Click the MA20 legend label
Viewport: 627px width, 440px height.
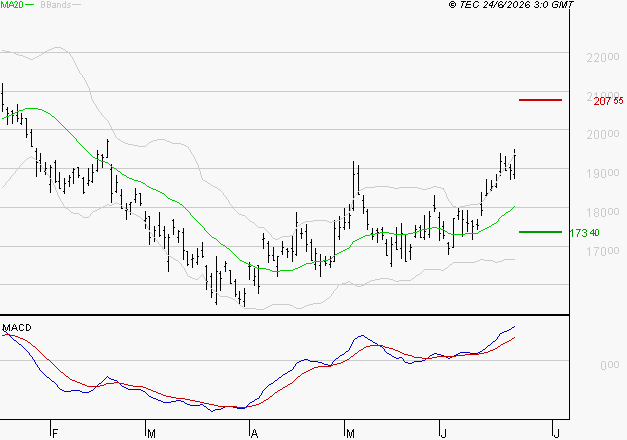point(12,4)
